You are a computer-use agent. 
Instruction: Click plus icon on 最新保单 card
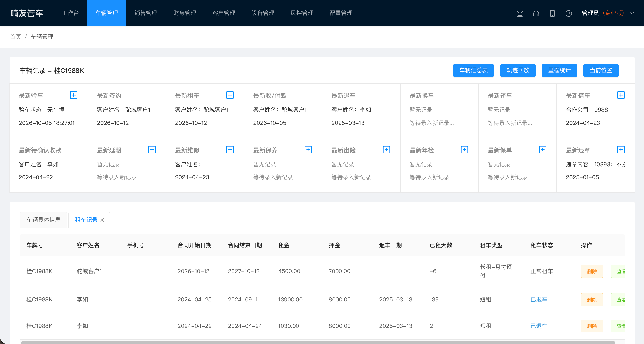[542, 150]
